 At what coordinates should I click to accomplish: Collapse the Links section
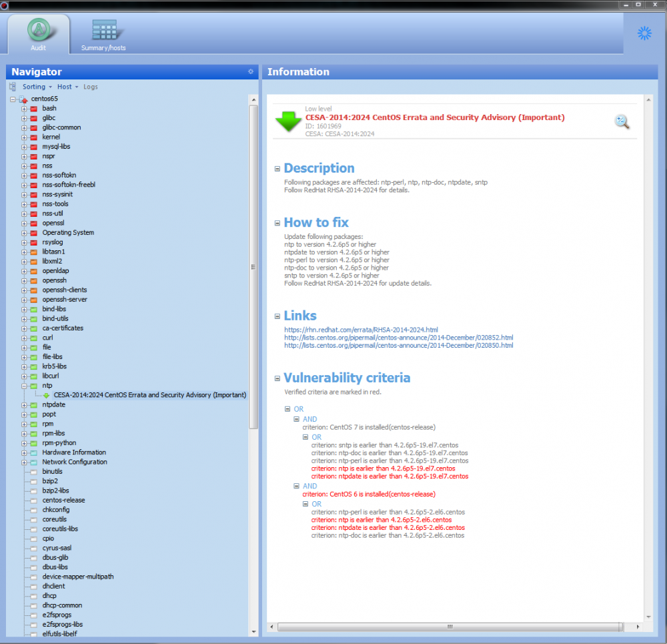tap(277, 316)
